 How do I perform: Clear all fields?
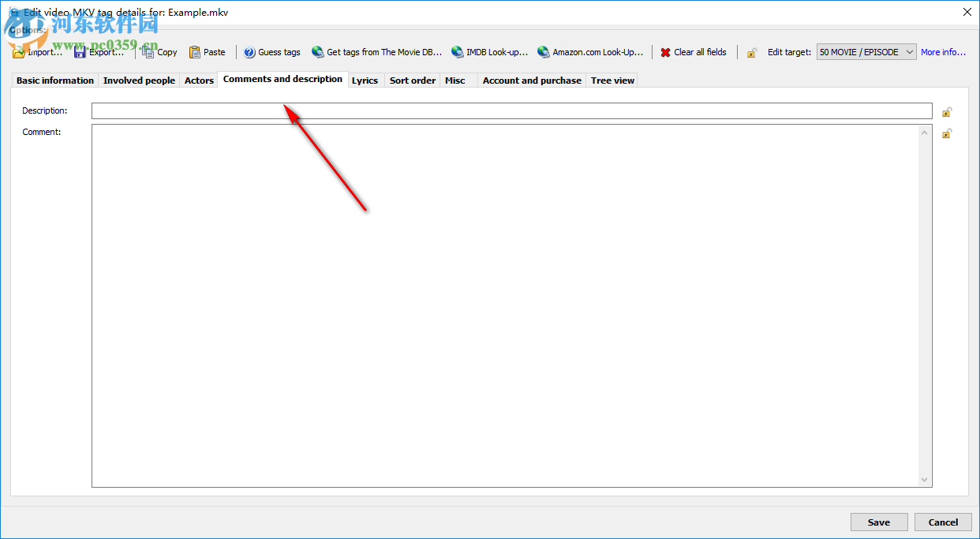[x=694, y=51]
